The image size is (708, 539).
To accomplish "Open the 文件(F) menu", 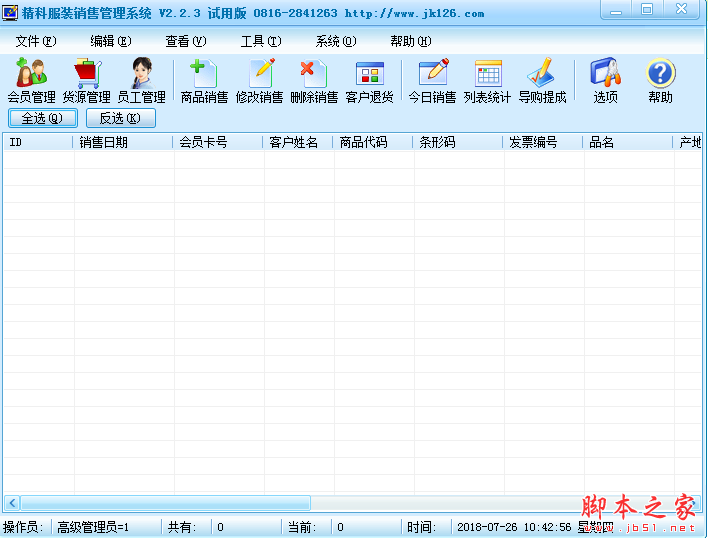I will pyautogui.click(x=36, y=42).
